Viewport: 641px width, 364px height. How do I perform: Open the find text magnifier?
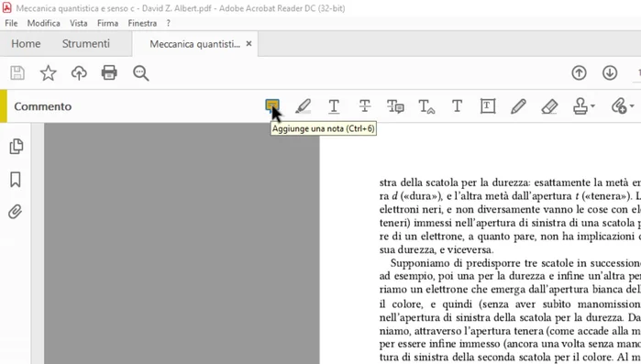(x=140, y=73)
